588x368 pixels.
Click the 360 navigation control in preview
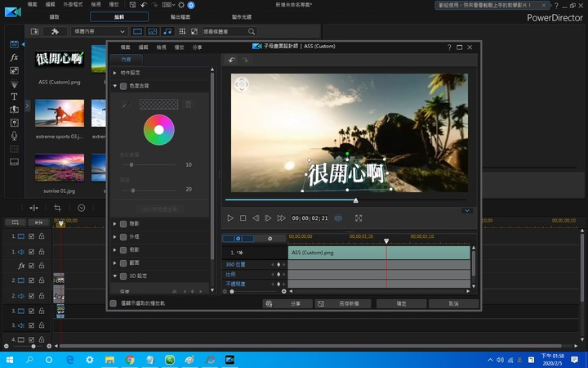click(x=242, y=84)
